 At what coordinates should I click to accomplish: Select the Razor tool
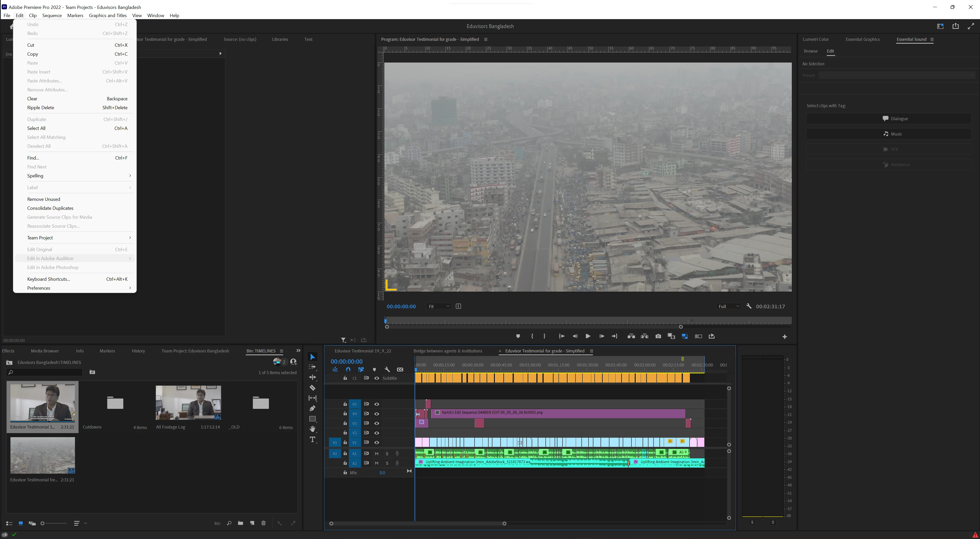point(312,388)
